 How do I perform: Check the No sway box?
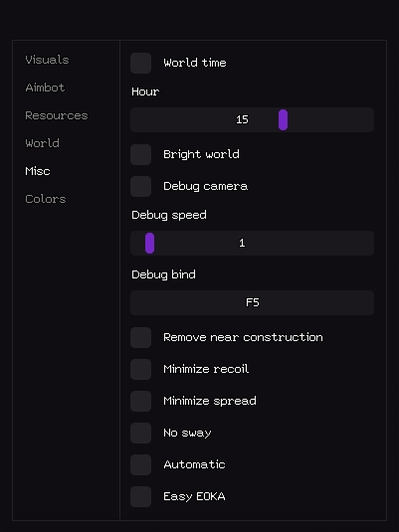pyautogui.click(x=141, y=433)
